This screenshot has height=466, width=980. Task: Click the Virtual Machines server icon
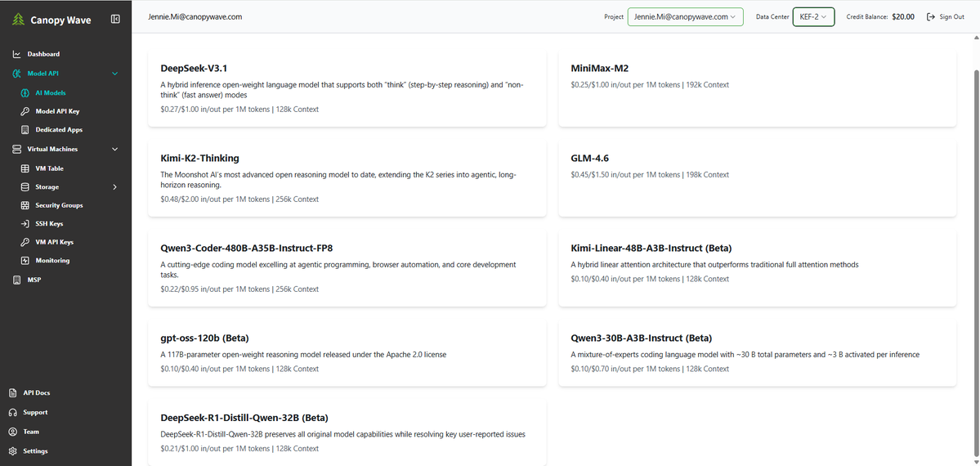pyautogui.click(x=16, y=150)
